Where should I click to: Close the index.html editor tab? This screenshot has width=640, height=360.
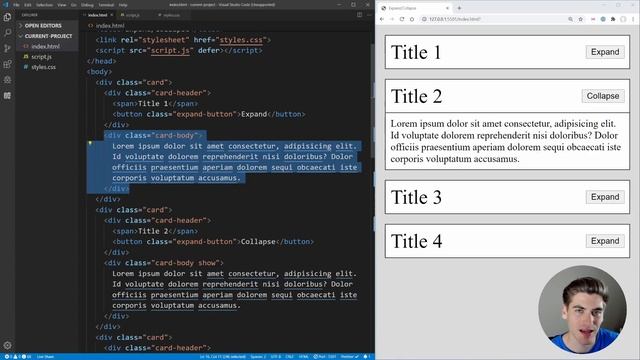111,15
